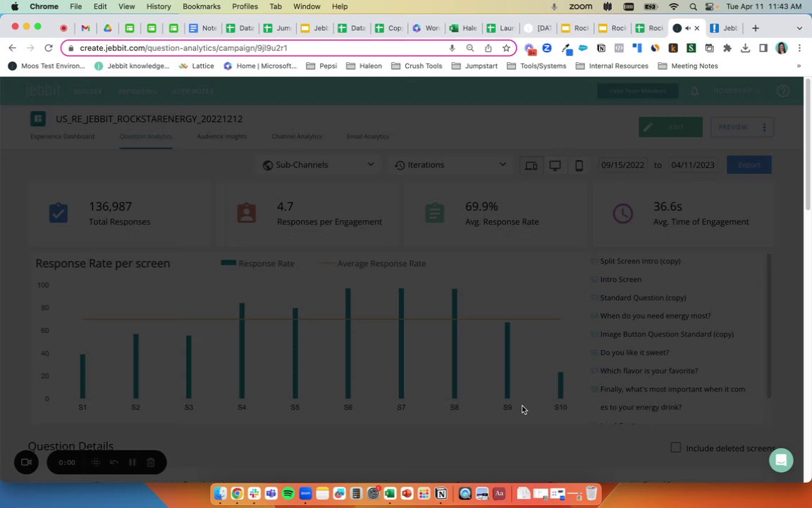
Task: Expand the Iterations dropdown
Action: (450, 165)
